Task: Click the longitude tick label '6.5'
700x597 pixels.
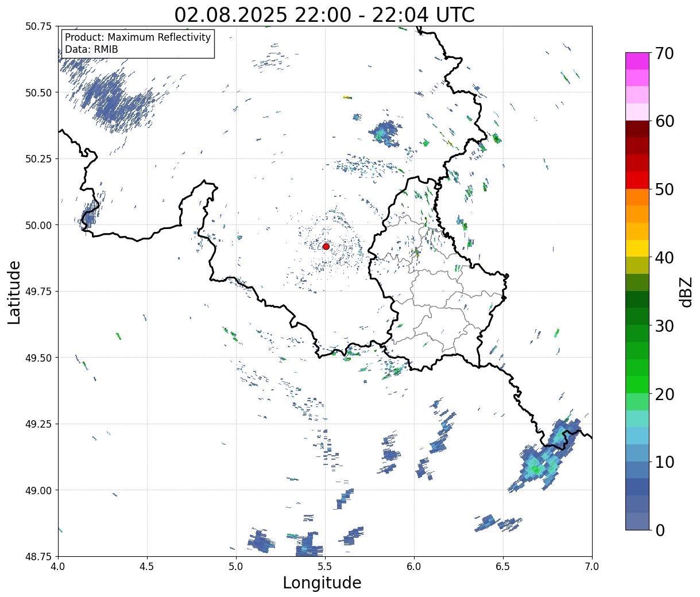Action: click(503, 567)
